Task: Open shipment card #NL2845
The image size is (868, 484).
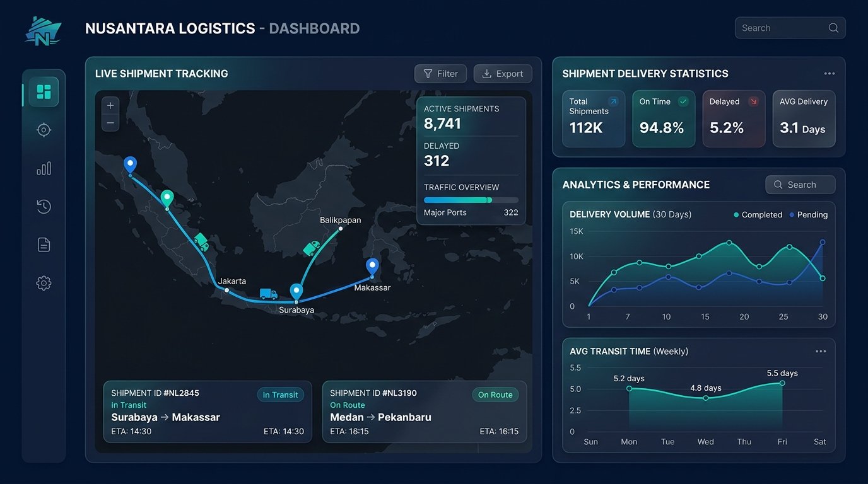Action: point(208,412)
